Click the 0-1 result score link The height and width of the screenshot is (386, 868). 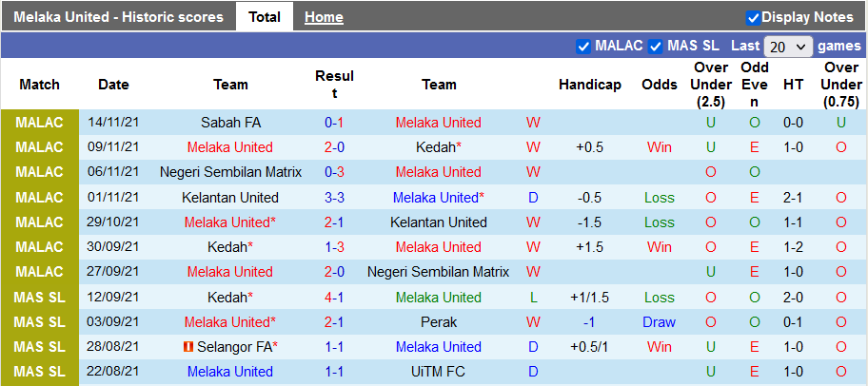click(x=334, y=123)
